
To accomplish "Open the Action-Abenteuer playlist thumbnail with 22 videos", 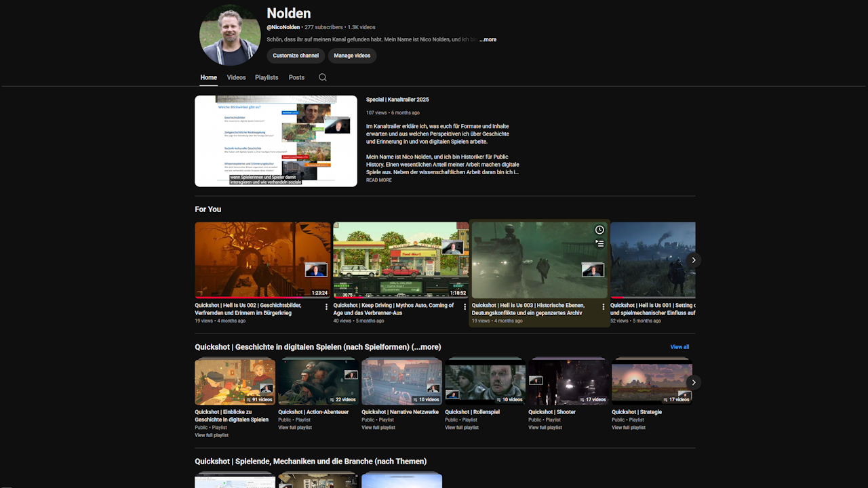I will tap(318, 382).
